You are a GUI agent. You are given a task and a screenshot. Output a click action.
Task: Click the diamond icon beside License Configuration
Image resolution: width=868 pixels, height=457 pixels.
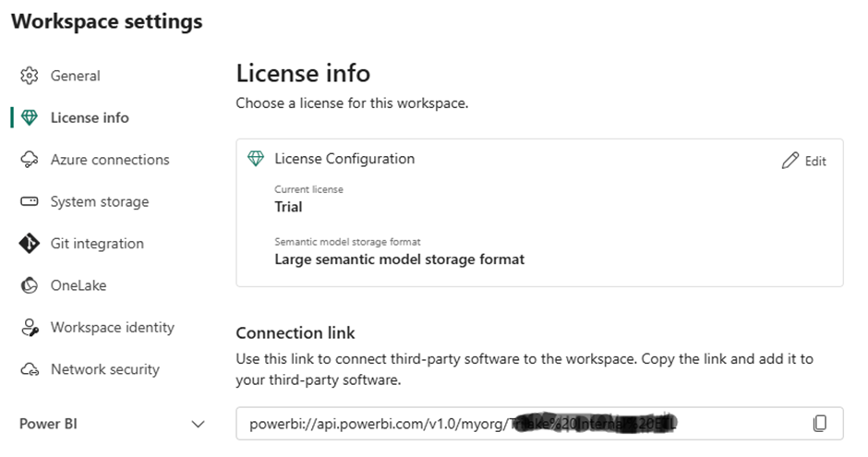(256, 159)
